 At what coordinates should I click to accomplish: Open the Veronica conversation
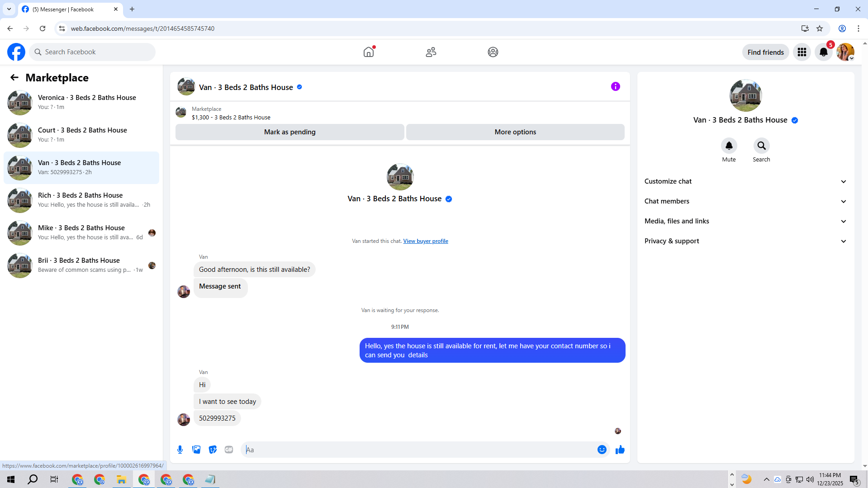81,102
